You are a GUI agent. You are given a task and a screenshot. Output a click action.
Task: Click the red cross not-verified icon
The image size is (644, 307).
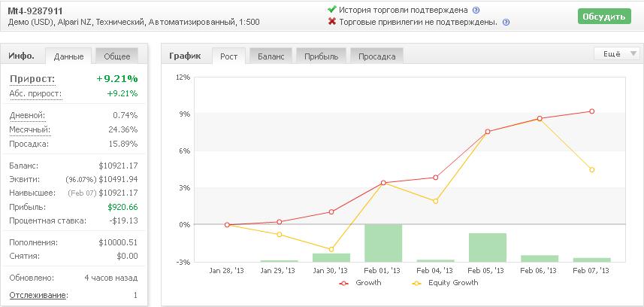(x=332, y=21)
